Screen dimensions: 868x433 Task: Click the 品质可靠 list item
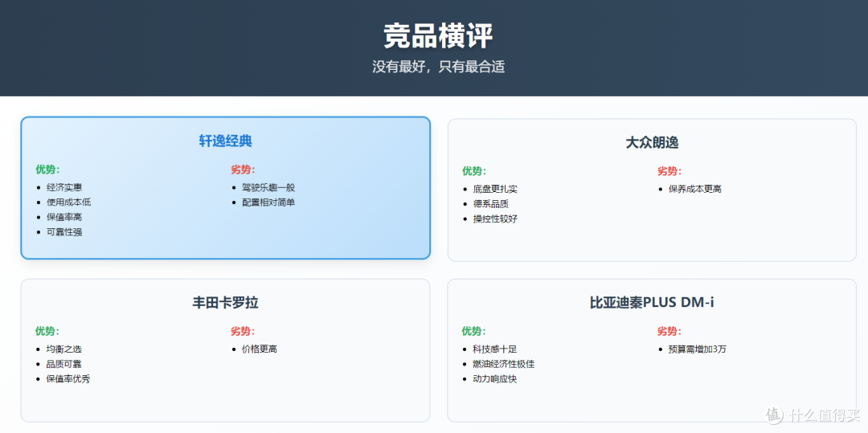(64, 365)
